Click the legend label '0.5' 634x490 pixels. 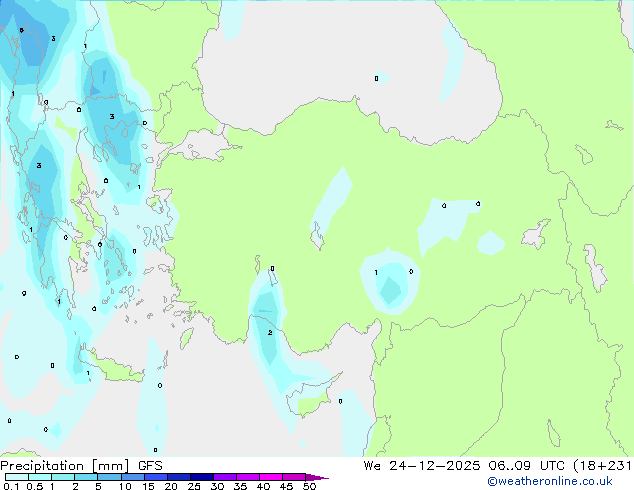point(34,486)
